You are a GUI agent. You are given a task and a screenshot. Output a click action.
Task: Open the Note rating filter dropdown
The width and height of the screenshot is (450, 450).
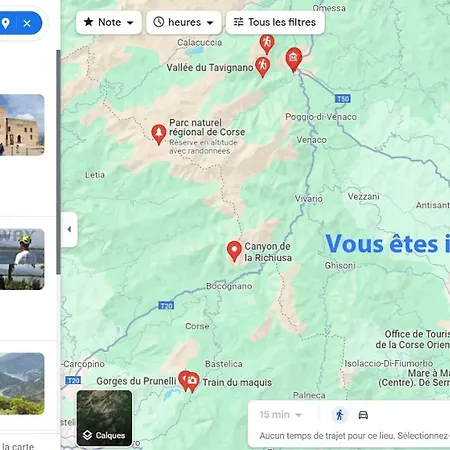109,22
